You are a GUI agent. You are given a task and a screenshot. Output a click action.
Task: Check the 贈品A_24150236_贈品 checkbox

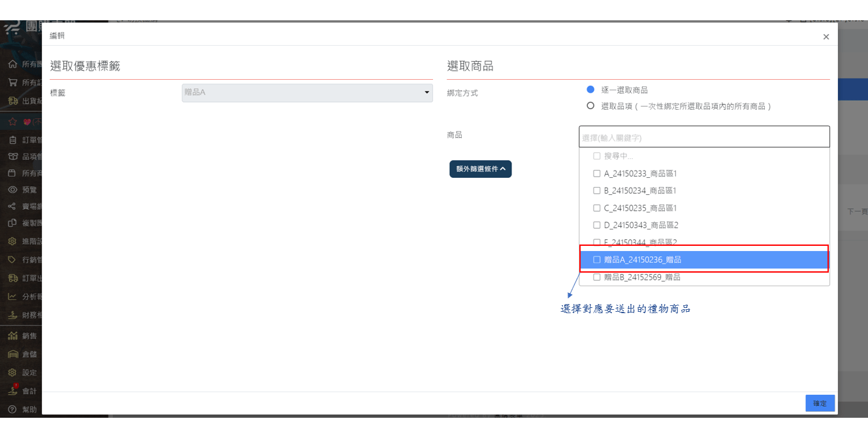(x=596, y=260)
